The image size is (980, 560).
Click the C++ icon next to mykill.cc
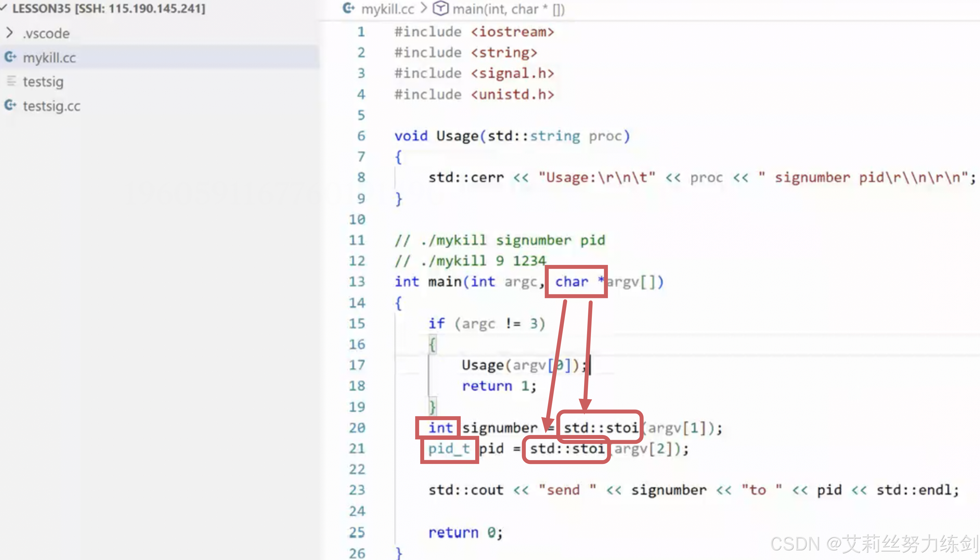[10, 57]
